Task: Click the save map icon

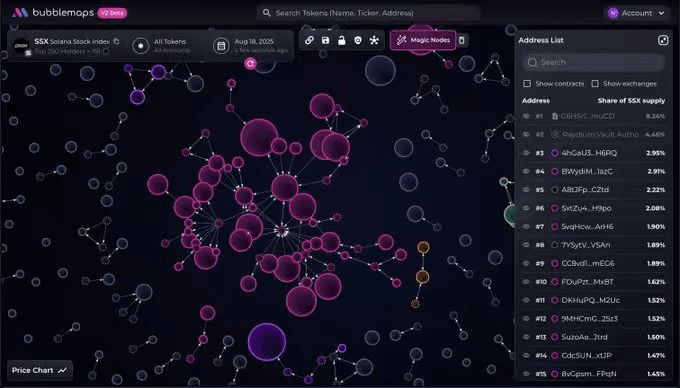Action: [x=325, y=40]
